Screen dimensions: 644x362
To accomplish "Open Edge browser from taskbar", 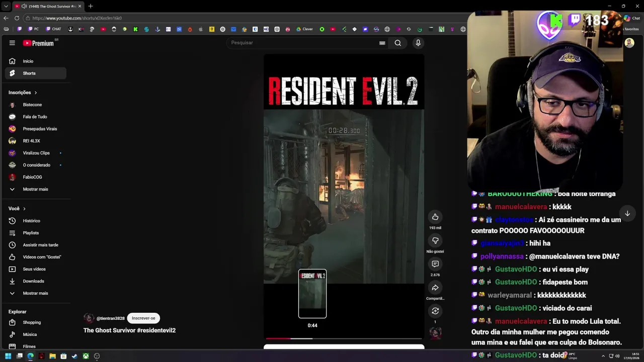I will tap(30, 356).
